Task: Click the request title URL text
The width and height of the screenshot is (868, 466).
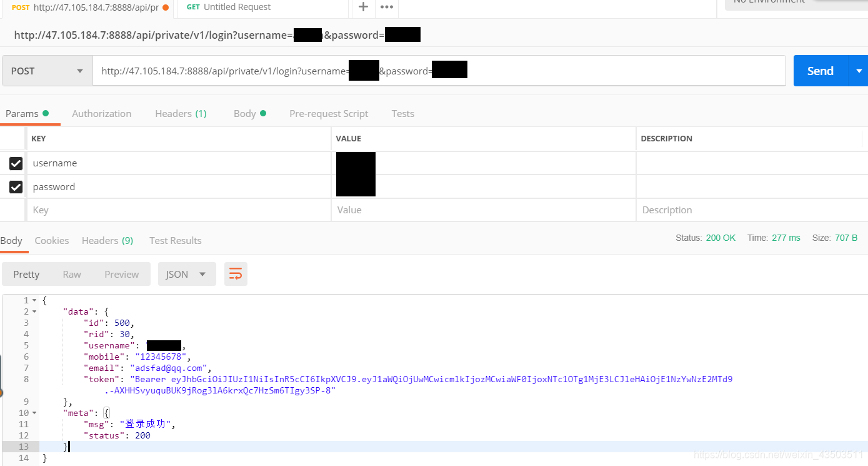Action: pos(217,35)
